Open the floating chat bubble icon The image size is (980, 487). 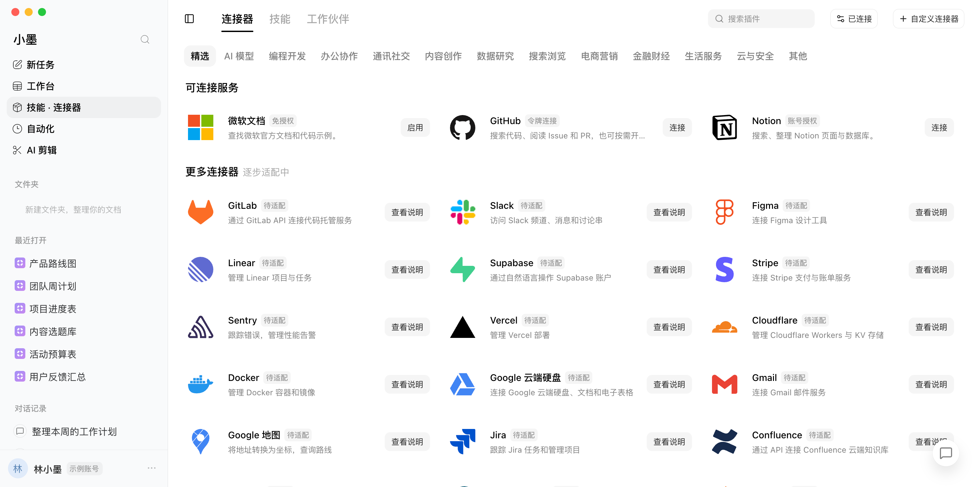tap(945, 453)
